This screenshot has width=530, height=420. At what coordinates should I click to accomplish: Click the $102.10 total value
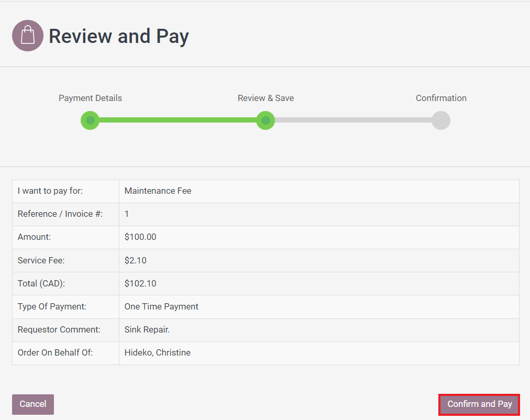point(140,283)
